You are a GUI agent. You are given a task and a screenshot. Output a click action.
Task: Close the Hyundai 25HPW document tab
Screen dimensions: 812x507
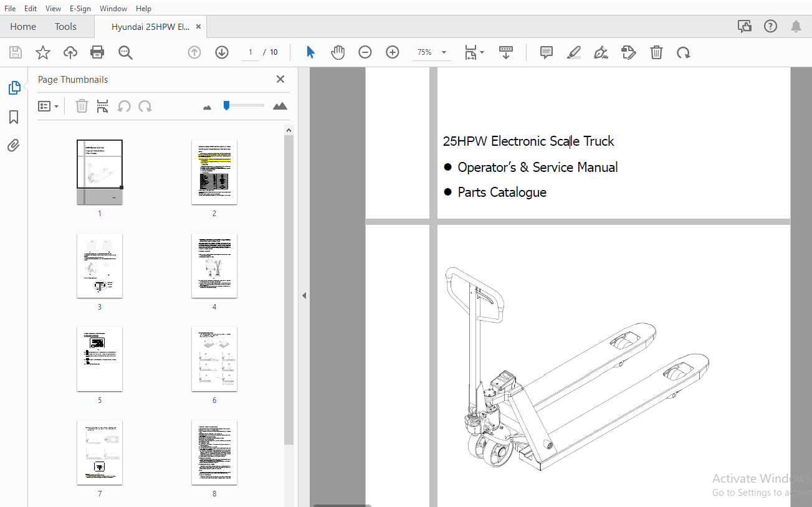(198, 27)
